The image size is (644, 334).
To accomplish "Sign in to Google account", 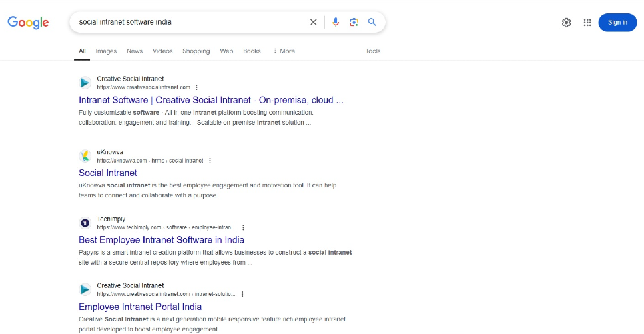I will click(x=617, y=23).
